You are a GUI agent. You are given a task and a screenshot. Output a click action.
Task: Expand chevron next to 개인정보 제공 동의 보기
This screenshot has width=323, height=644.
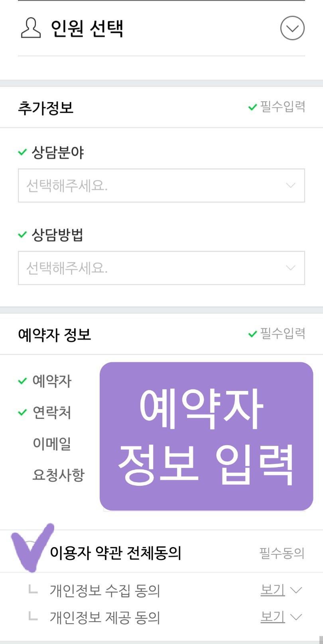[296, 617]
